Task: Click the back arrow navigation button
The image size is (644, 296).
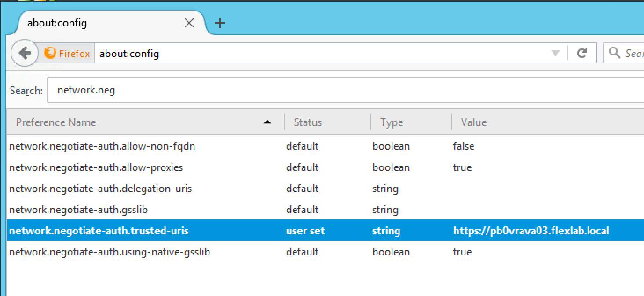Action: 25,54
